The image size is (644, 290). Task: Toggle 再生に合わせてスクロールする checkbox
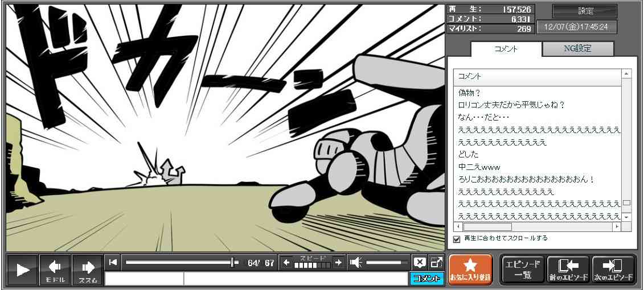tap(457, 239)
